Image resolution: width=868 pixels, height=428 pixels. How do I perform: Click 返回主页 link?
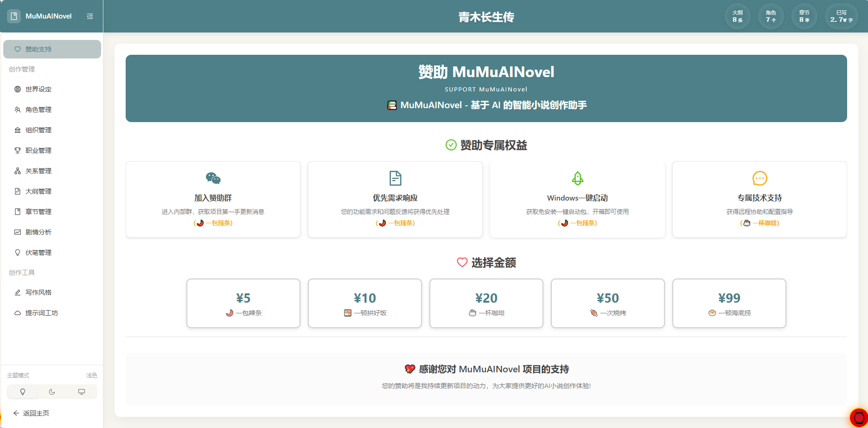click(36, 413)
